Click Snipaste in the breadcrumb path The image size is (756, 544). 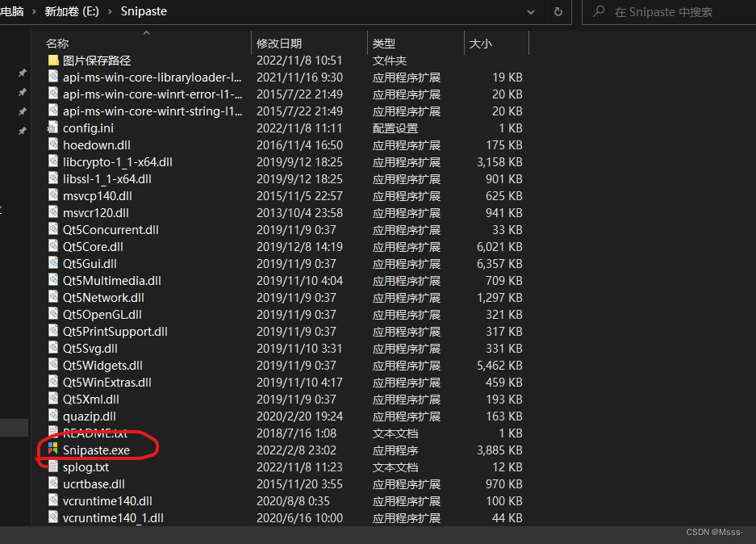click(x=144, y=11)
